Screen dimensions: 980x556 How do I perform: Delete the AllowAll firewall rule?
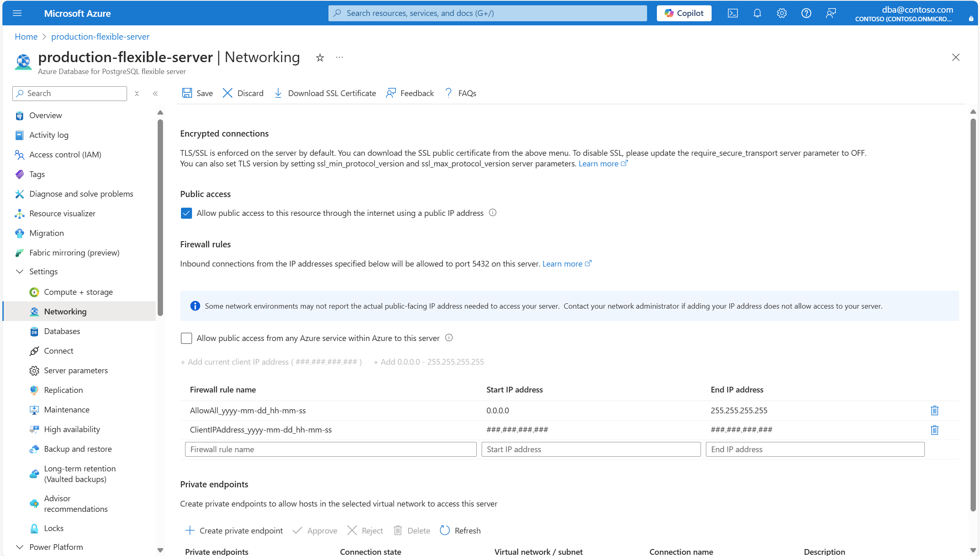[935, 410]
